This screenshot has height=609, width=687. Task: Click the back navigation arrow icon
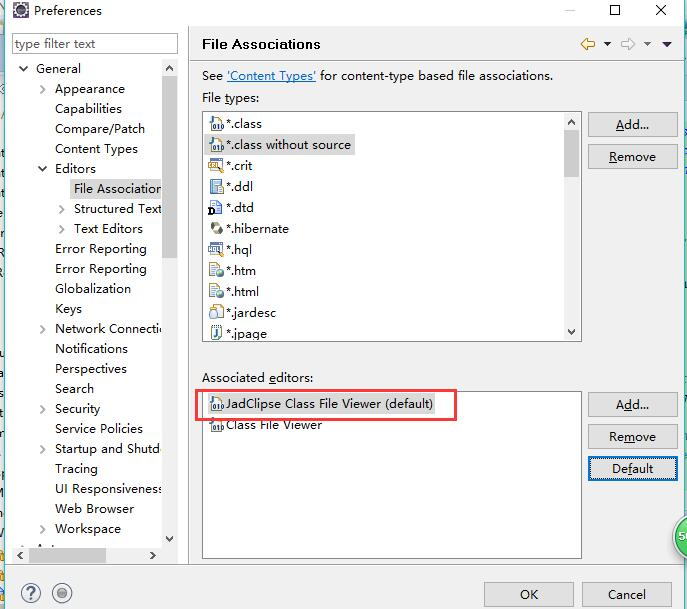tap(587, 44)
